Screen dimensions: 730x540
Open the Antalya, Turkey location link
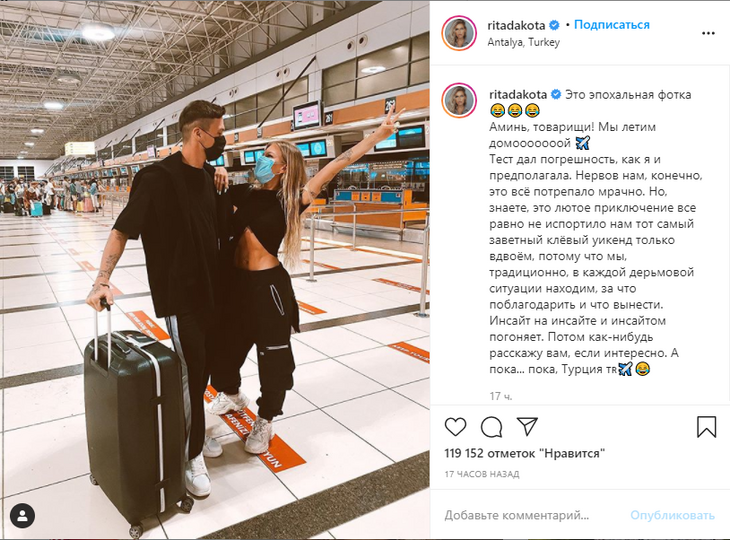(x=523, y=42)
